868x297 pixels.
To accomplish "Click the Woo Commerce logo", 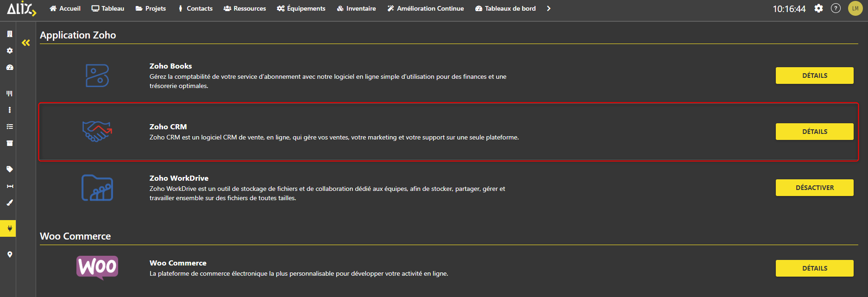I will pyautogui.click(x=97, y=268).
